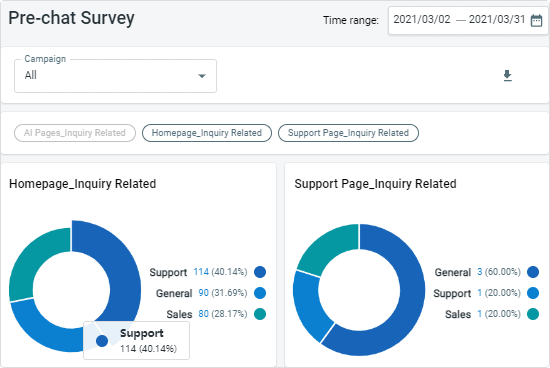Click Homepage Sales count 80
The height and width of the screenshot is (368, 550).
tap(203, 314)
